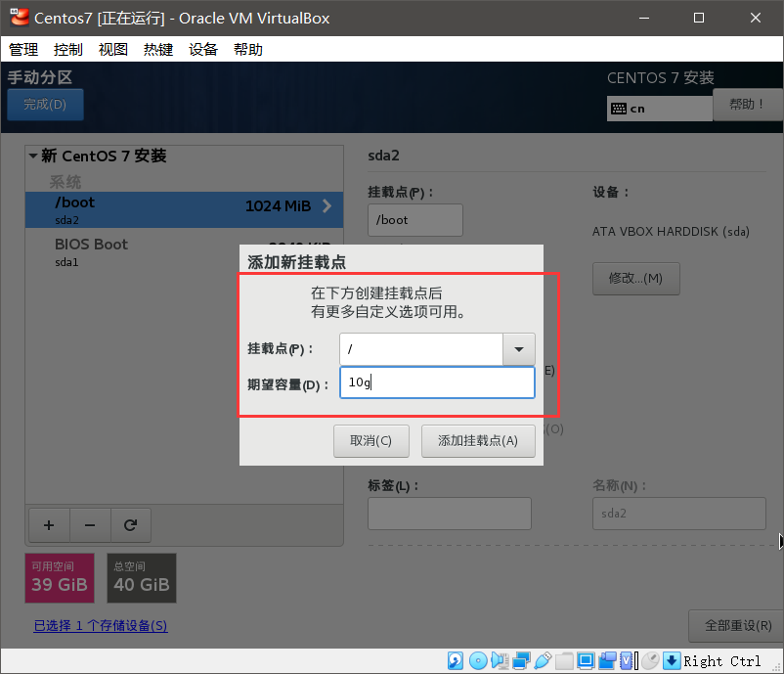The width and height of the screenshot is (784, 674).
Task: Click the − icon to remove a partition
Action: (90, 525)
